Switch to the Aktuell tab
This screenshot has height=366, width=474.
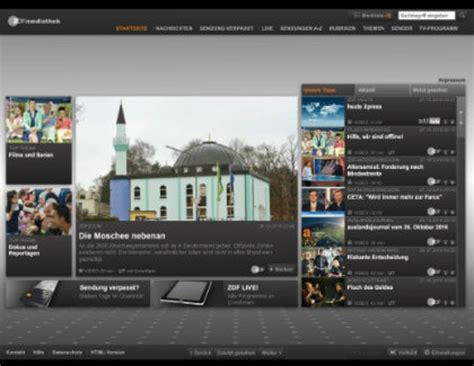(x=382, y=90)
